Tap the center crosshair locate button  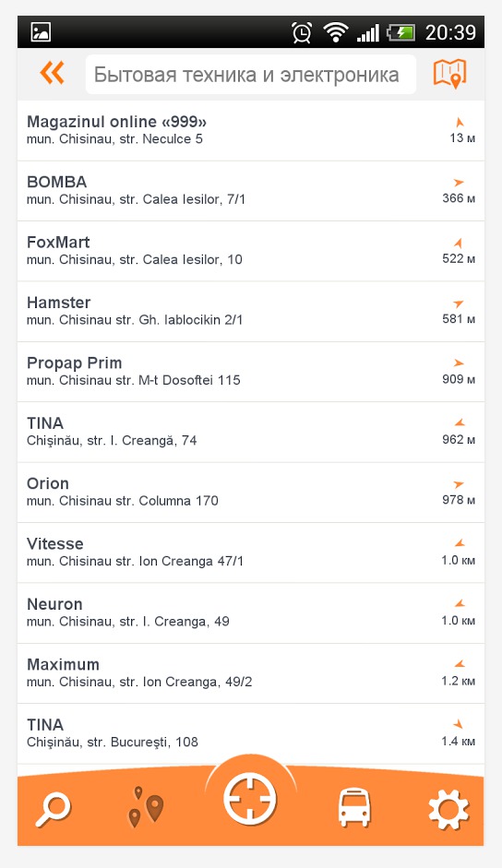[250, 799]
